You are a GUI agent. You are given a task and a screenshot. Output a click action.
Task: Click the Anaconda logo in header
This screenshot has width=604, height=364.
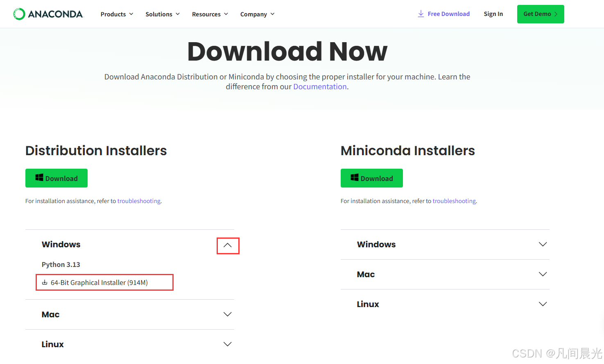pos(48,14)
